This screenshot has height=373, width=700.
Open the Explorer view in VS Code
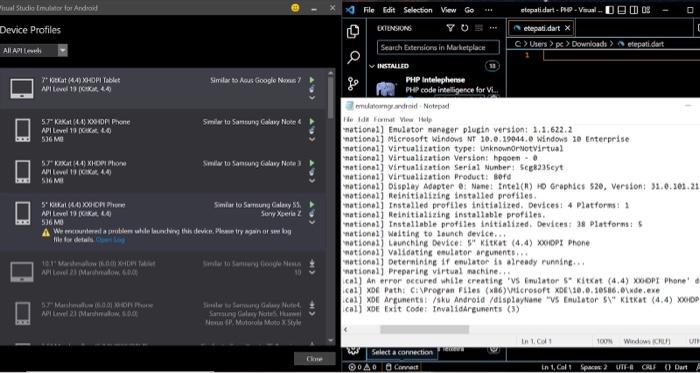click(353, 31)
